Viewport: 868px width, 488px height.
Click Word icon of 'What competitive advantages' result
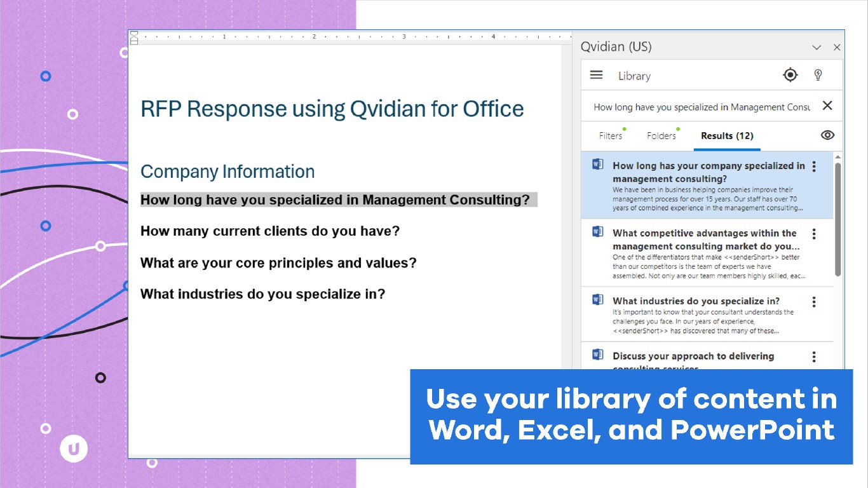597,231
